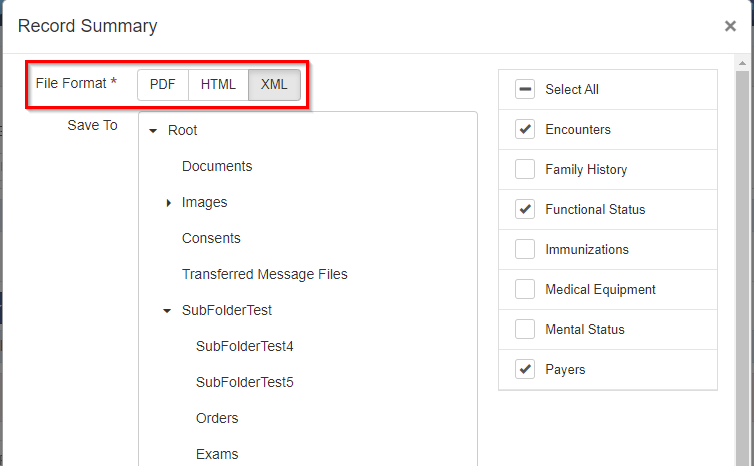The image size is (754, 466).
Task: Collapse the SubFolderTest folder arrow
Action: (x=167, y=311)
